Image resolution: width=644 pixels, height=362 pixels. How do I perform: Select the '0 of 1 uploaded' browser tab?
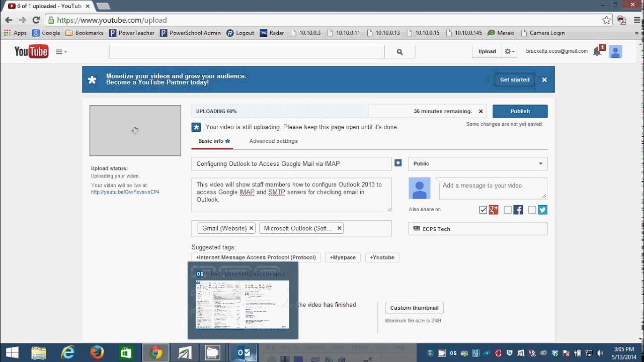pos(48,6)
